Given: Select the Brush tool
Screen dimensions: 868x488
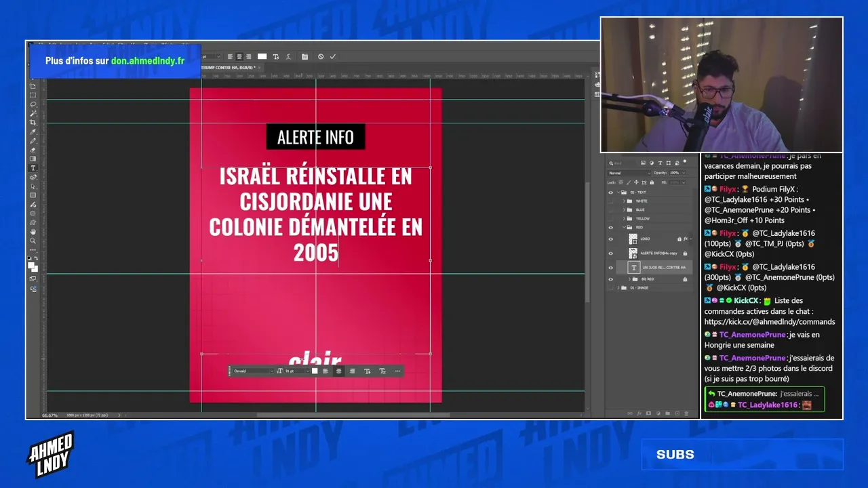Looking at the screenshot, I should (33, 141).
